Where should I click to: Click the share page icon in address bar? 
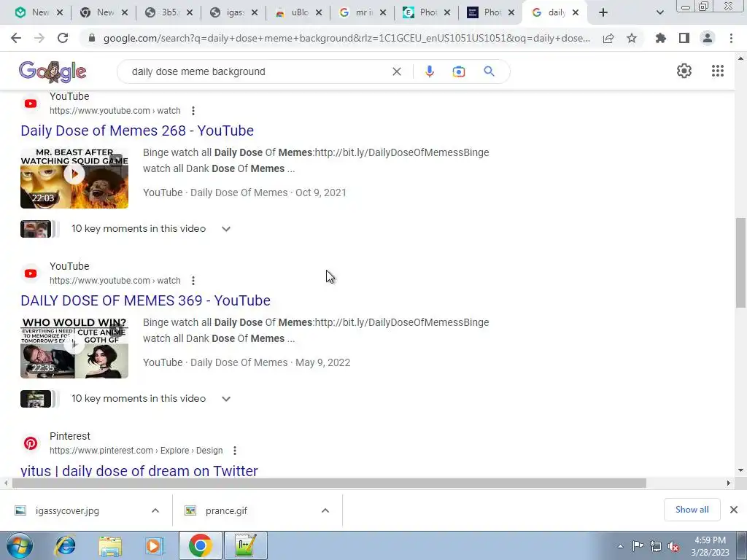tap(608, 38)
